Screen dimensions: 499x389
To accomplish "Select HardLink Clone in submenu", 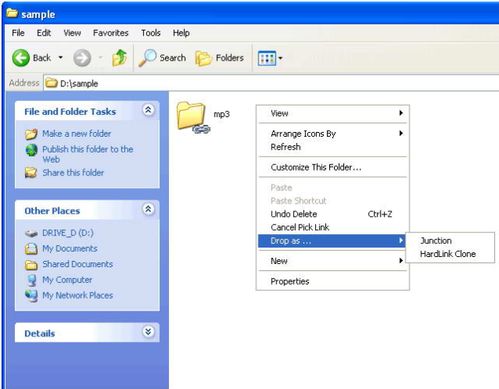I will pos(450,254).
